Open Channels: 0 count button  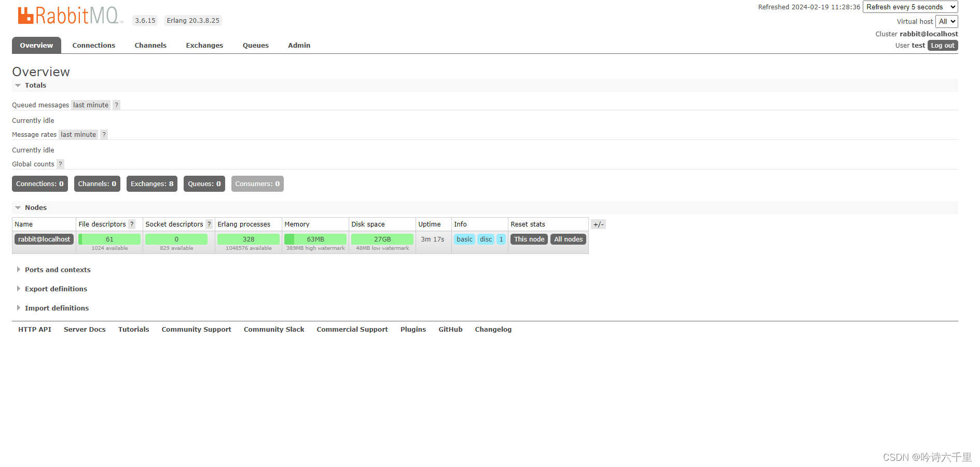pyautogui.click(x=97, y=183)
